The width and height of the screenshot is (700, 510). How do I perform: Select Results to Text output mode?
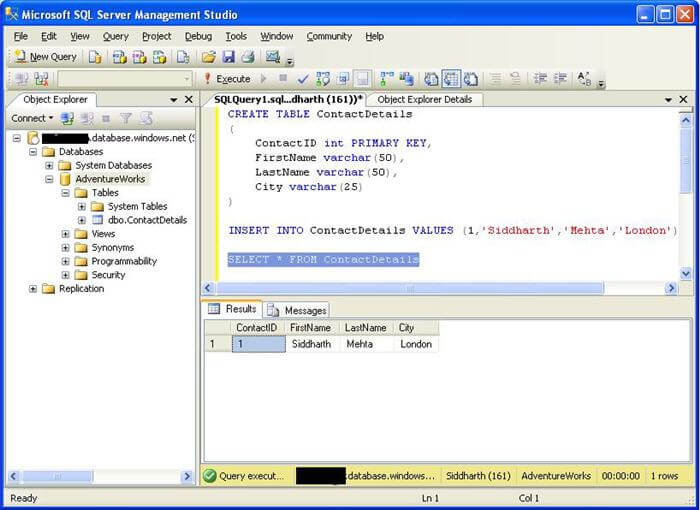[431, 79]
